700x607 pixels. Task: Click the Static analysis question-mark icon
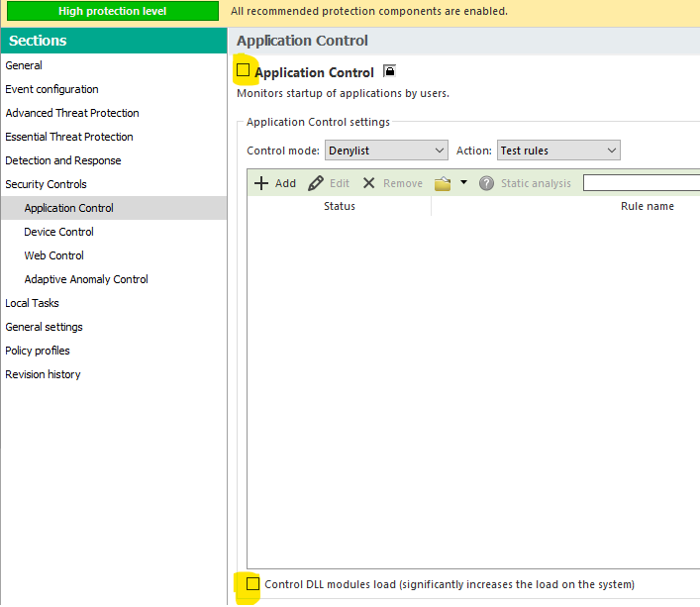click(486, 183)
